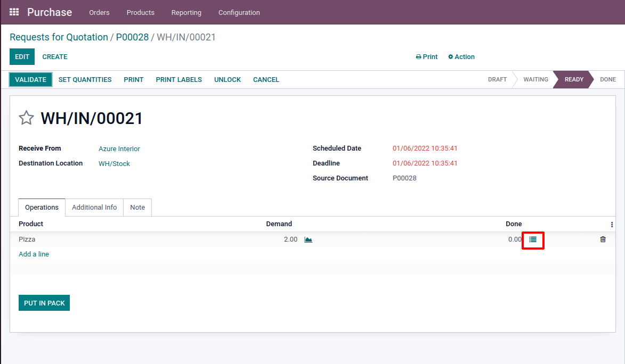
Task: Click Source Document value P00028
Action: (x=404, y=178)
